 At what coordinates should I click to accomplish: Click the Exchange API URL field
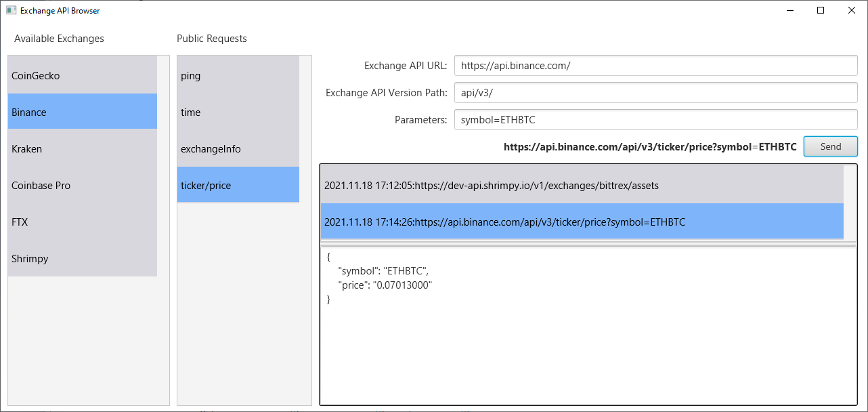tap(655, 66)
